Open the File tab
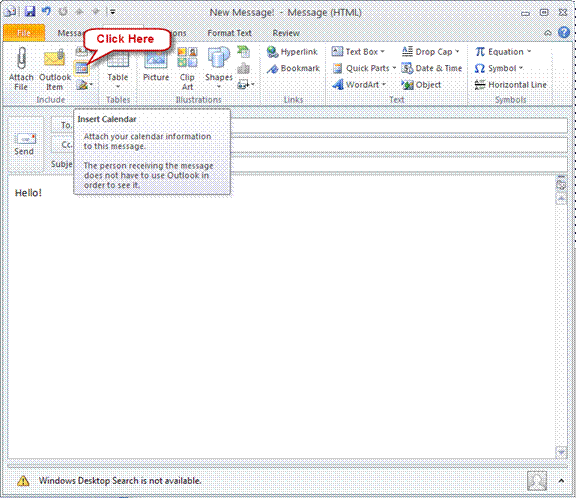576x498 pixels. coord(24,33)
